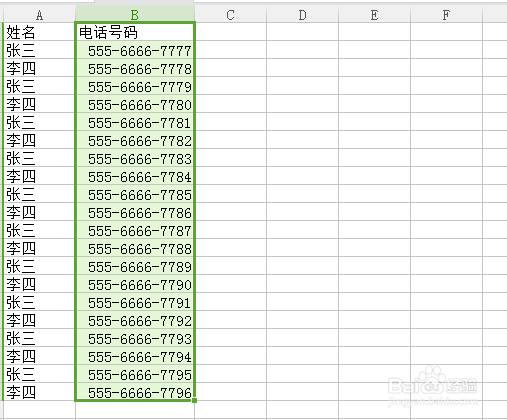Image resolution: width=507 pixels, height=420 pixels.
Task: Click 张三 next to 555-6666-7781
Action: click(x=39, y=122)
